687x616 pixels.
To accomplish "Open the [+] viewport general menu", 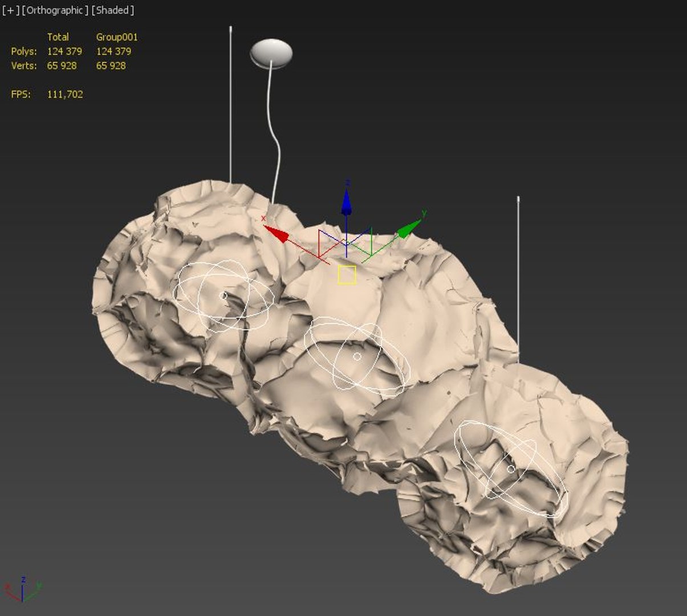I will pos(10,10).
